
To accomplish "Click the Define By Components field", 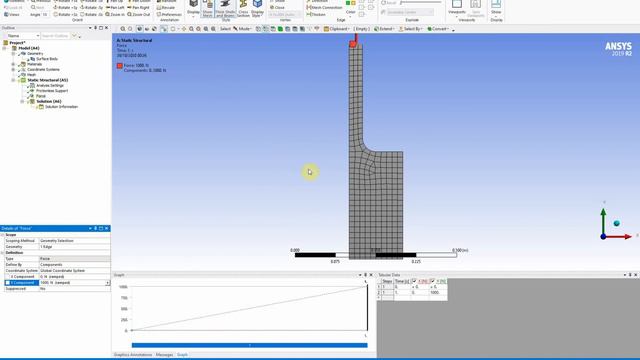I will (x=74, y=264).
